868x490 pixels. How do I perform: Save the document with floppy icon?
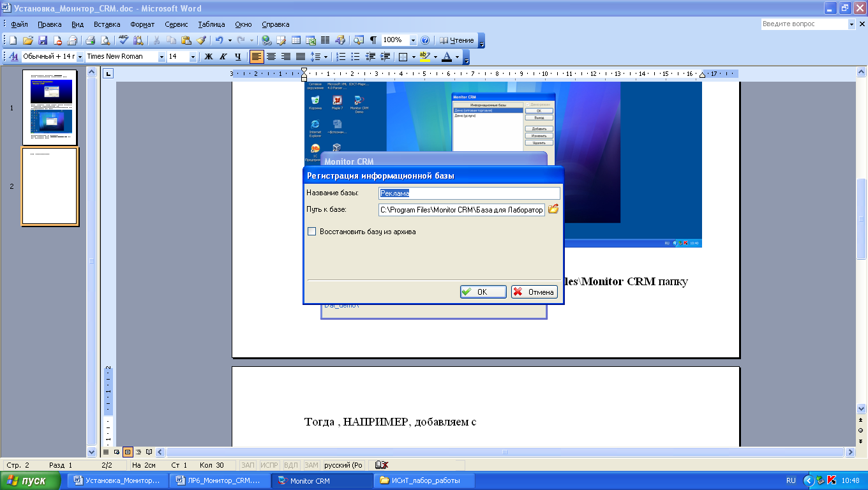pyautogui.click(x=43, y=40)
